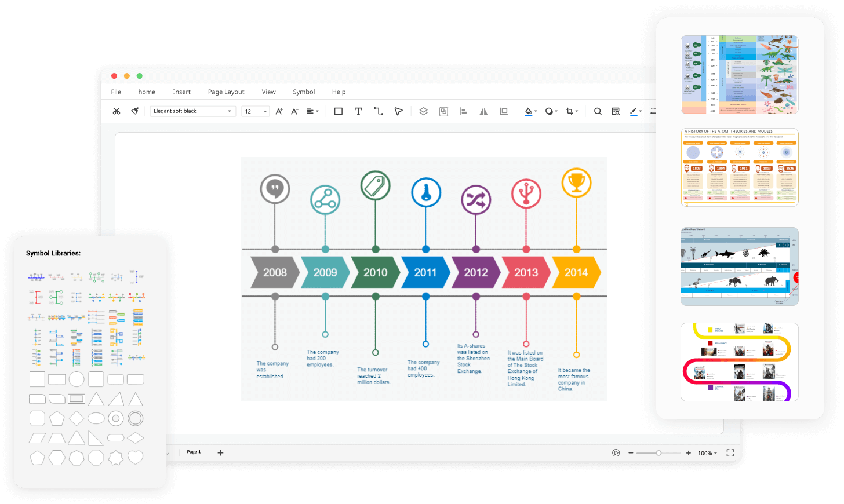Click the send-to-back arrange icon
Screen dimensions: 844x504
click(504, 111)
